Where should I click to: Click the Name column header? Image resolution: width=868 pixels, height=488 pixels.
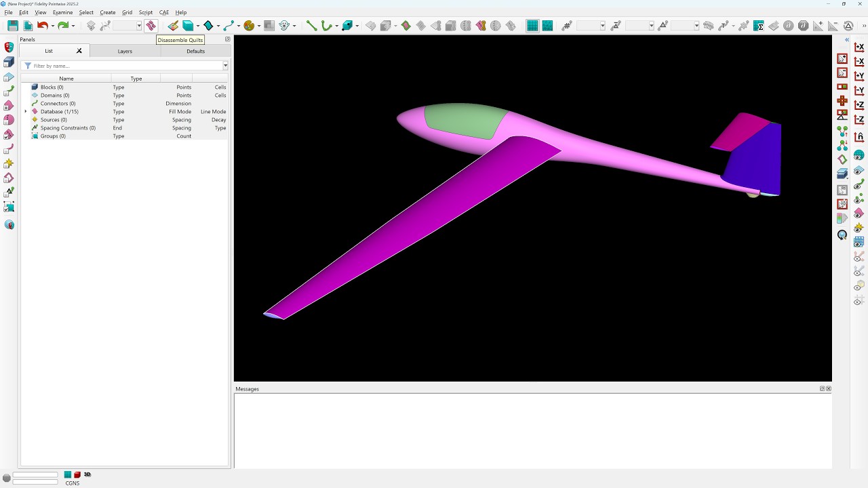(x=66, y=79)
